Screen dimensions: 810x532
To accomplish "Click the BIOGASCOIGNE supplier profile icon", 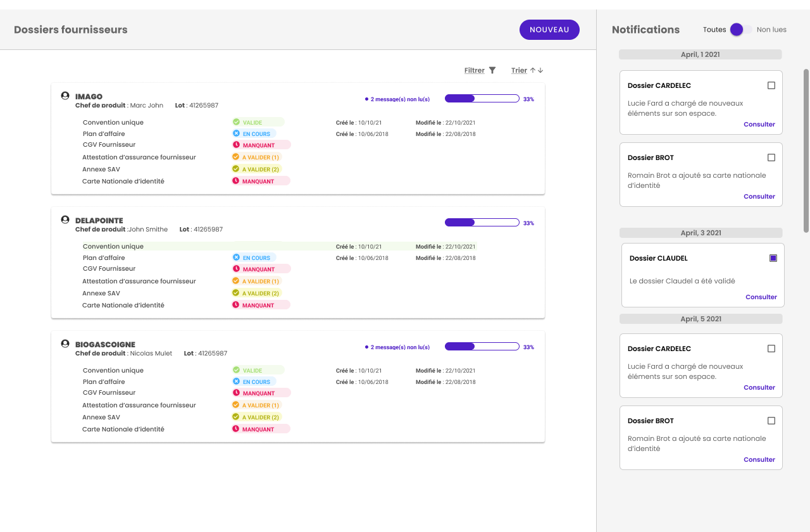I will pyautogui.click(x=65, y=343).
